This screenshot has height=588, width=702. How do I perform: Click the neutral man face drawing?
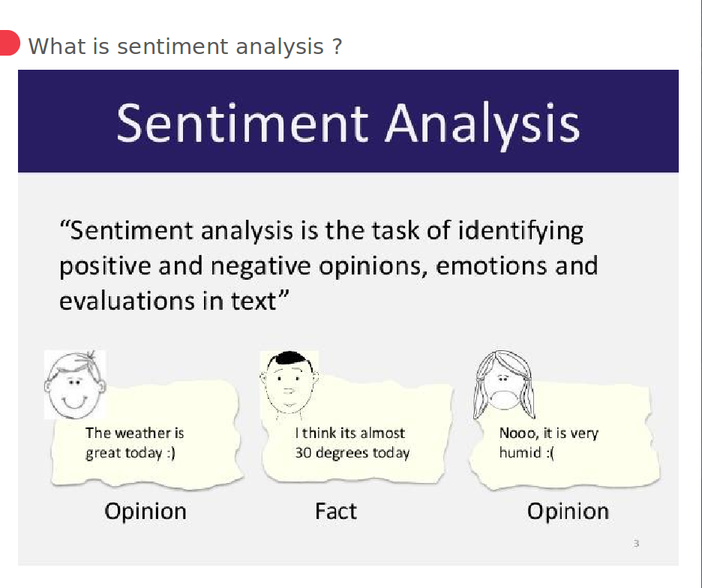289,382
